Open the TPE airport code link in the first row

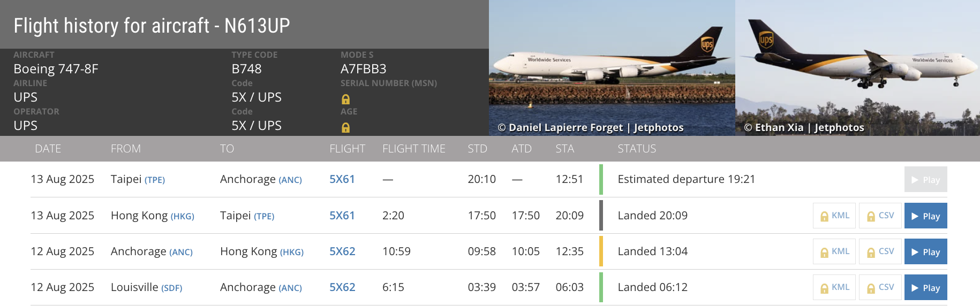click(x=155, y=180)
